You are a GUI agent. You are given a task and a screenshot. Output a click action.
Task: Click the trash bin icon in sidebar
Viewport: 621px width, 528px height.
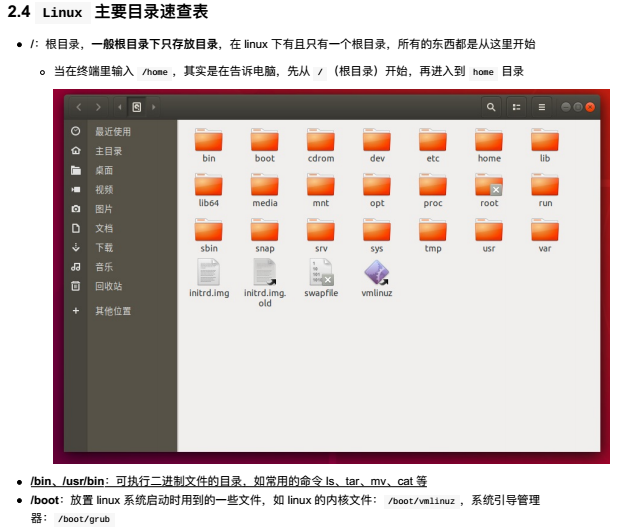click(x=76, y=286)
